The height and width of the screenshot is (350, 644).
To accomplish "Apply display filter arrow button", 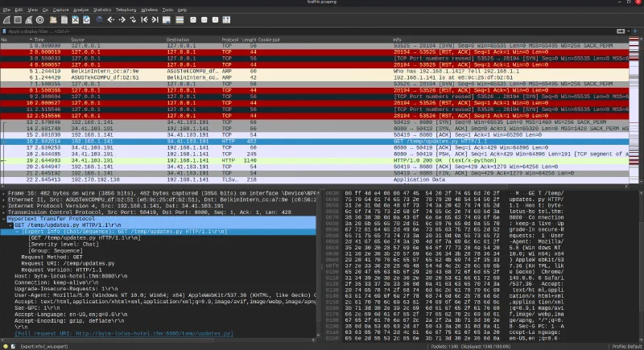I will tap(621, 31).
